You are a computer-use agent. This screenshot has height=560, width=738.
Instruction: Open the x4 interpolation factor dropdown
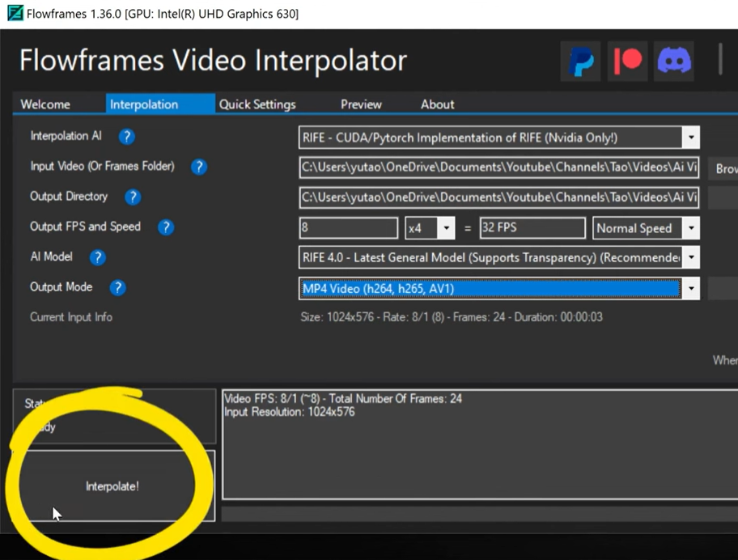[446, 228]
